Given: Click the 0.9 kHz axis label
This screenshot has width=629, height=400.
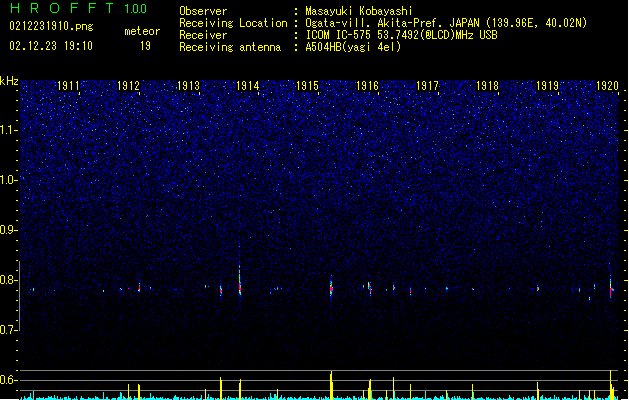Looking at the screenshot, I should [9, 230].
